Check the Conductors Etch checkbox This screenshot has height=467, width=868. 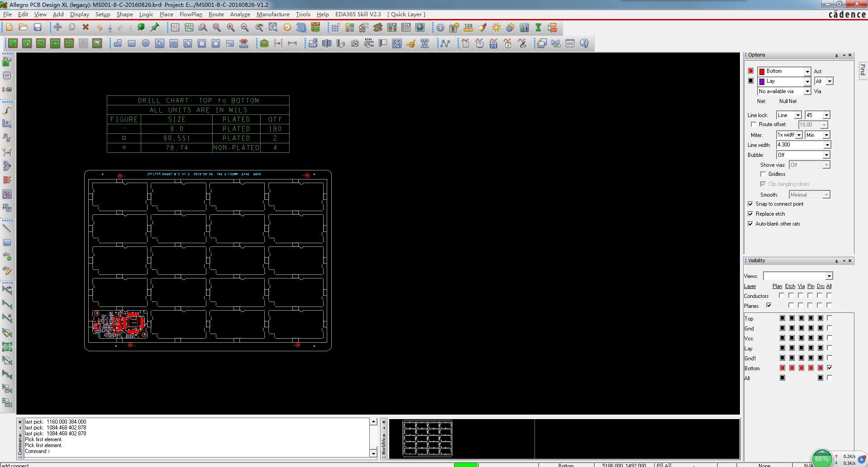(x=791, y=296)
